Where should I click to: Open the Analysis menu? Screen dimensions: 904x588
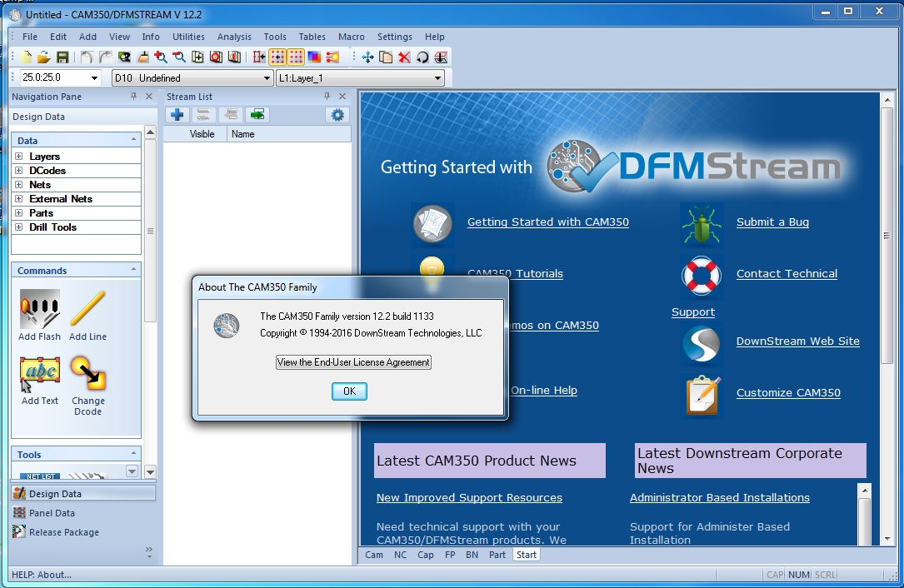[234, 37]
